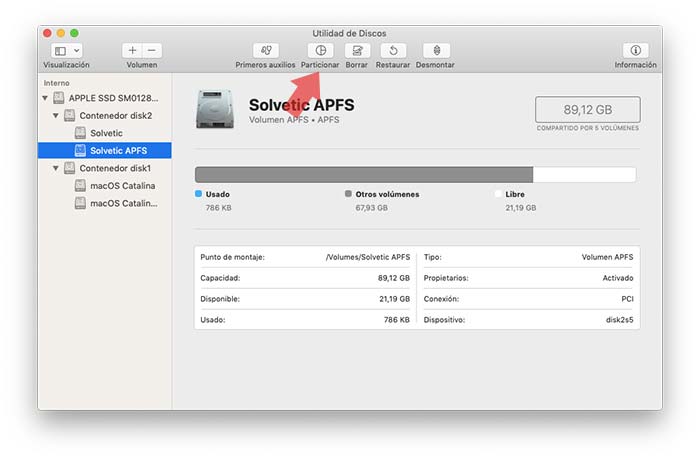Click the white Libre legend swatch
Image resolution: width=700 pixels, height=460 pixels.
click(x=498, y=194)
